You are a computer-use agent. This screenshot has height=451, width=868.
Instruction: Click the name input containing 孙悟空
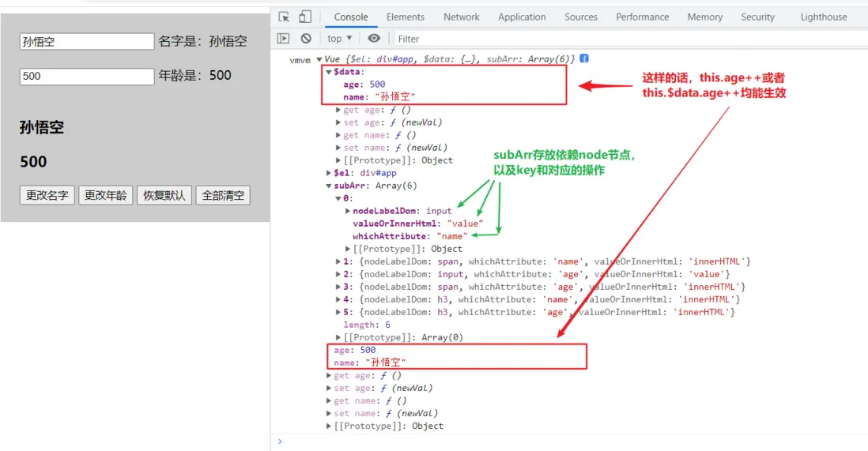(87, 42)
